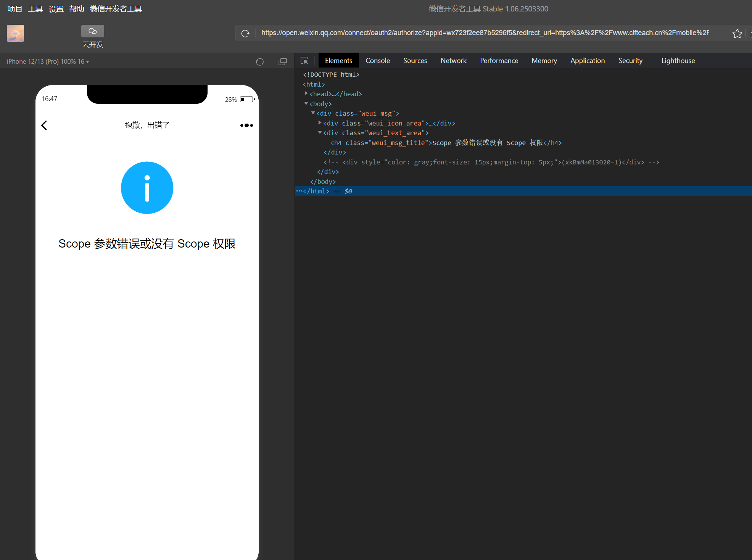Viewport: 752px width, 560px height.
Task: Open the 设置 menu
Action: tap(56, 9)
